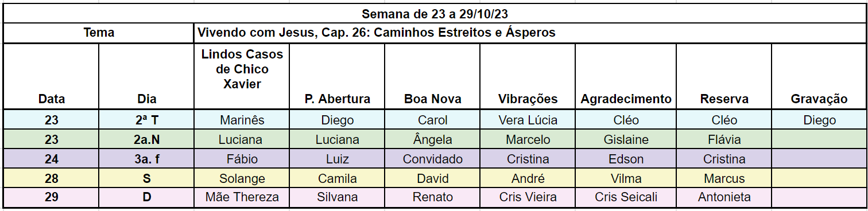Click the 'Ângela' cell
Screen dimensions: 868x211
coord(432,140)
